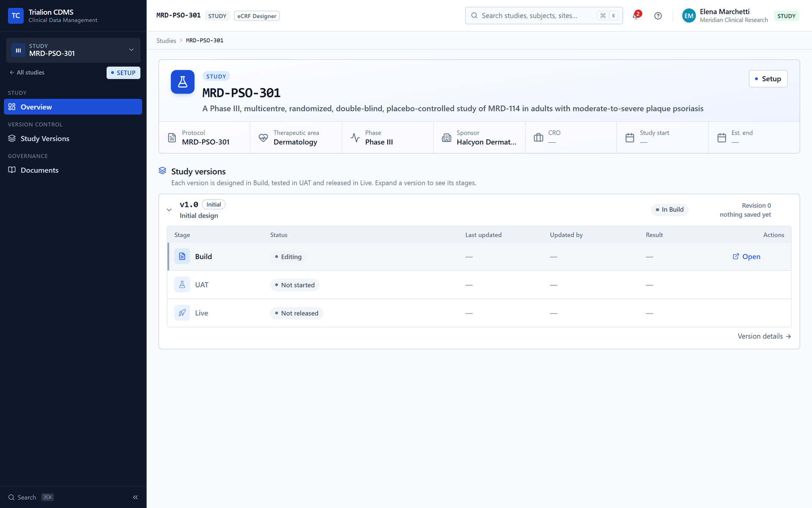Screen dimensions: 812x508
Task: Focus the Search studies, subjects, sites field
Action: [544, 16]
